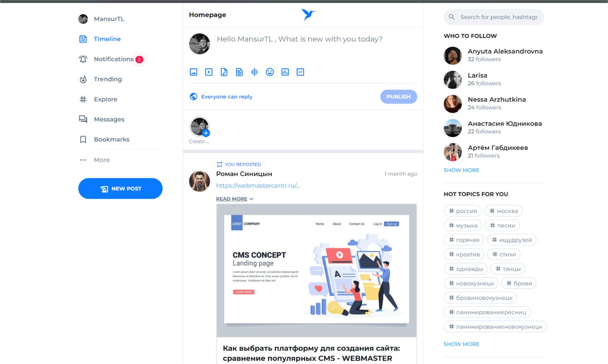Image resolution: width=608 pixels, height=364 pixels.
Task: Attach an image to the post
Action: tap(193, 72)
